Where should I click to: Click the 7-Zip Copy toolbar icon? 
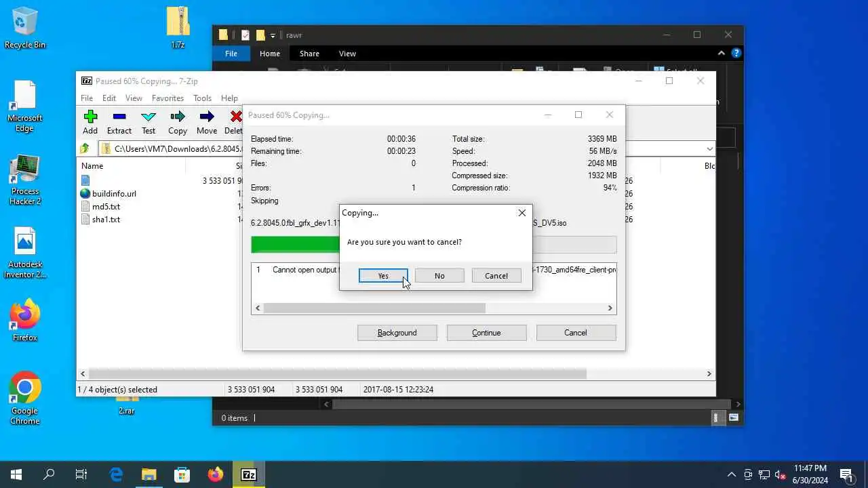178,123
